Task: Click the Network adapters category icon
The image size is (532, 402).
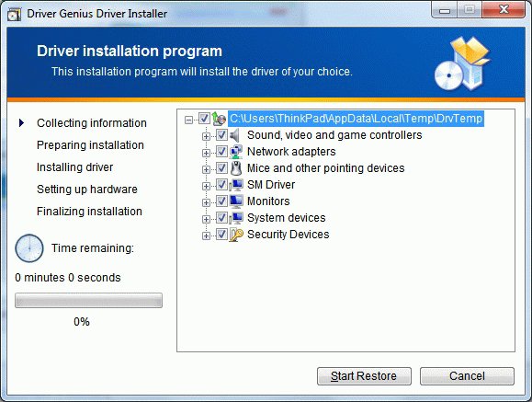Action: (236, 152)
